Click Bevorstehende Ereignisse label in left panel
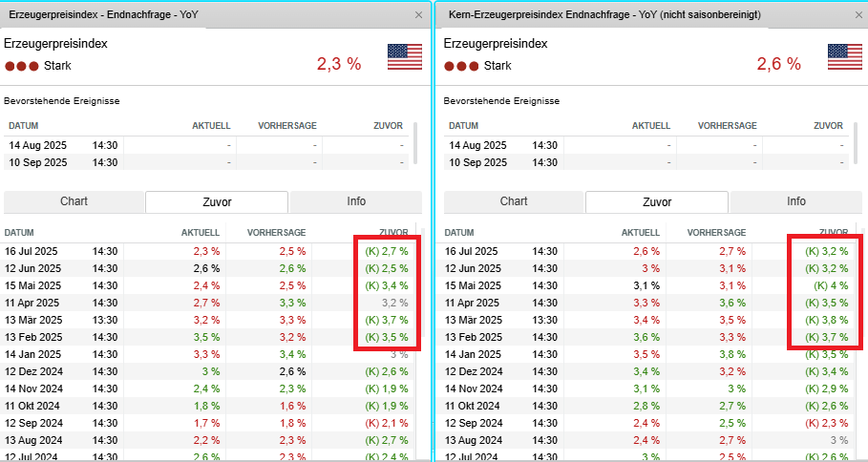This screenshot has height=462, width=868. [61, 101]
